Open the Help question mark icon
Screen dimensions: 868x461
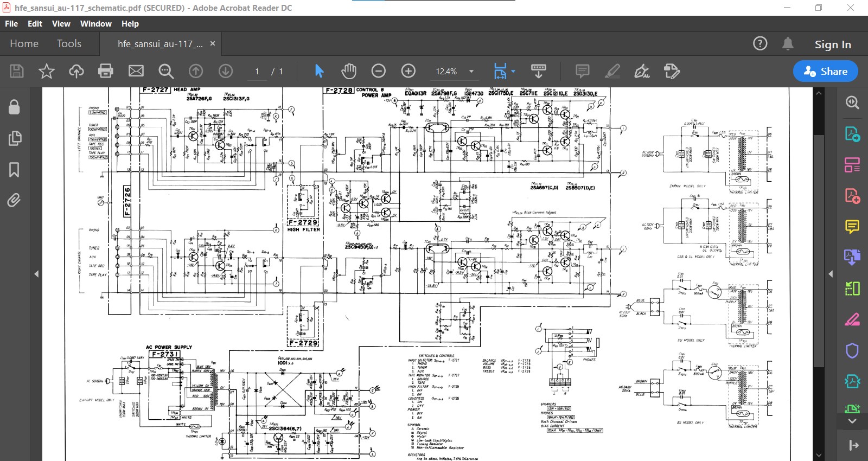pyautogui.click(x=760, y=43)
